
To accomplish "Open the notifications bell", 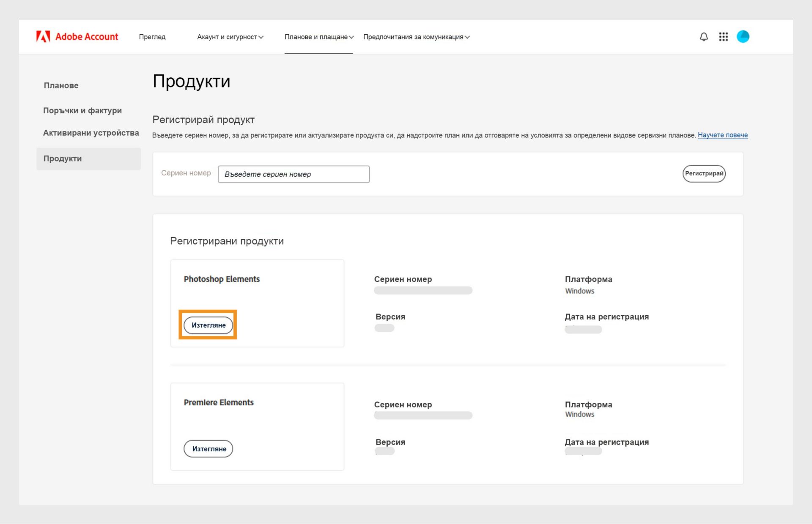I will (703, 37).
